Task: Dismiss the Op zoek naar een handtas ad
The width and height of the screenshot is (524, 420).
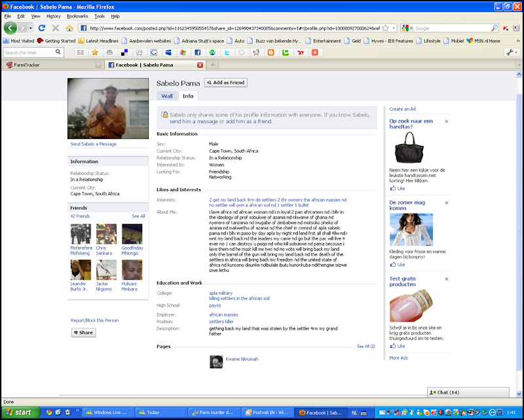Action: 447,121
